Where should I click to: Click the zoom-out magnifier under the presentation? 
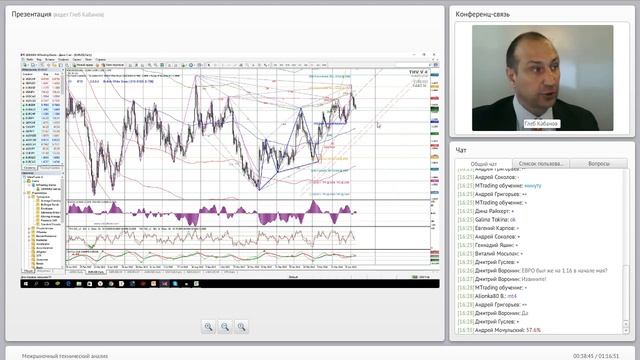pos(224,327)
